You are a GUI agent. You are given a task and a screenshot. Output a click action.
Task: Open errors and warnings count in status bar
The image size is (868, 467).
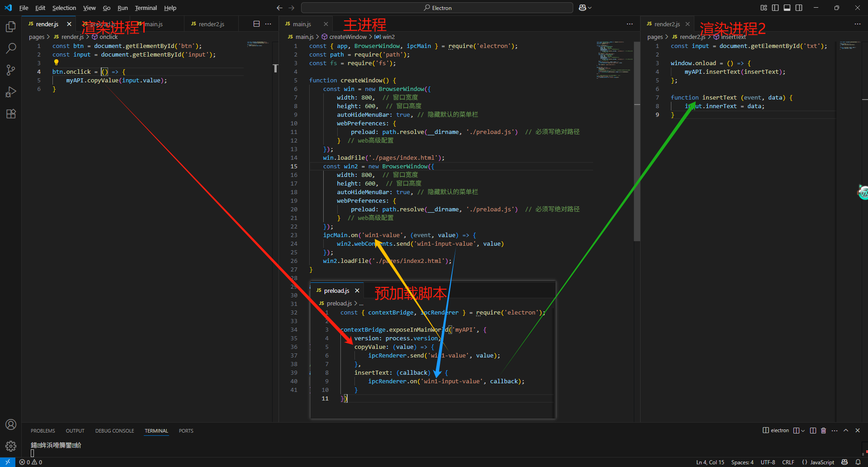(31, 462)
